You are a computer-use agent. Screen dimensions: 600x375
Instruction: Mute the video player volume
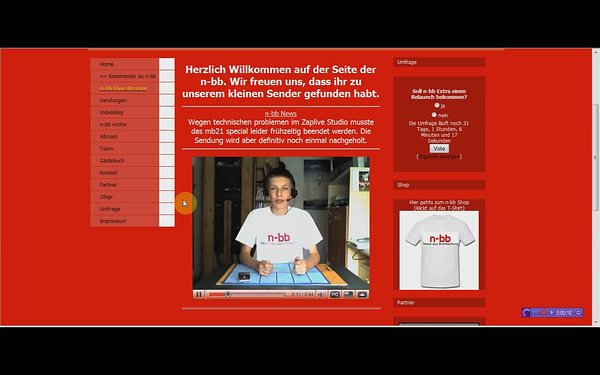pos(321,294)
